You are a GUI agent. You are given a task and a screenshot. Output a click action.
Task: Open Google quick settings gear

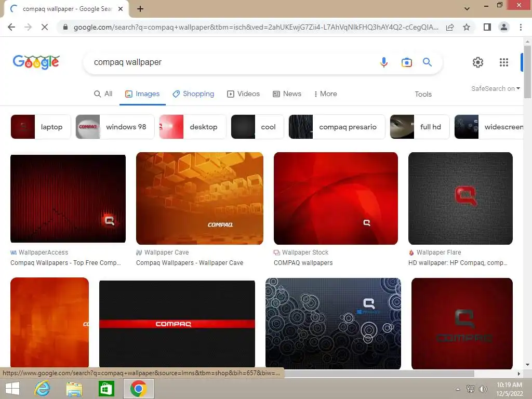[x=478, y=62]
